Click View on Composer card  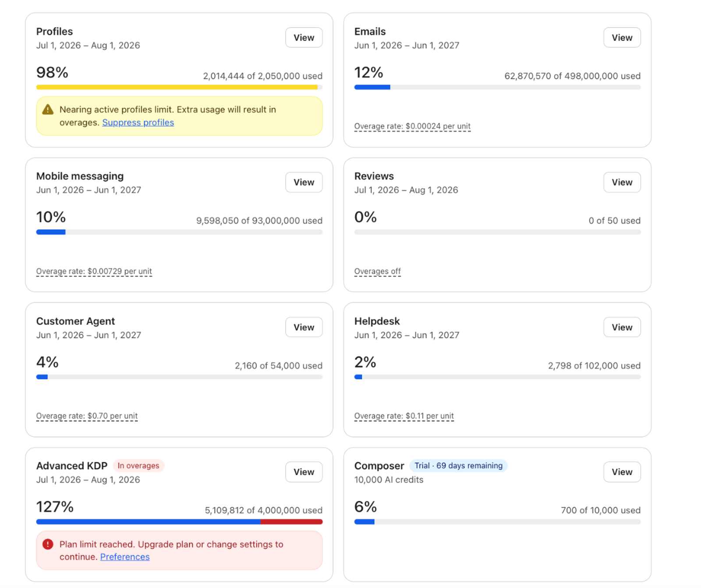622,472
